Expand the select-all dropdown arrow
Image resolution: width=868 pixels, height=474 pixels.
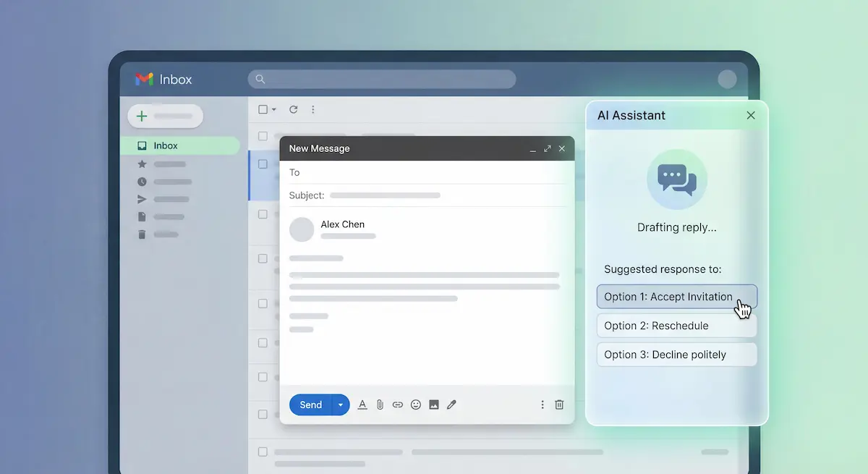pos(274,110)
